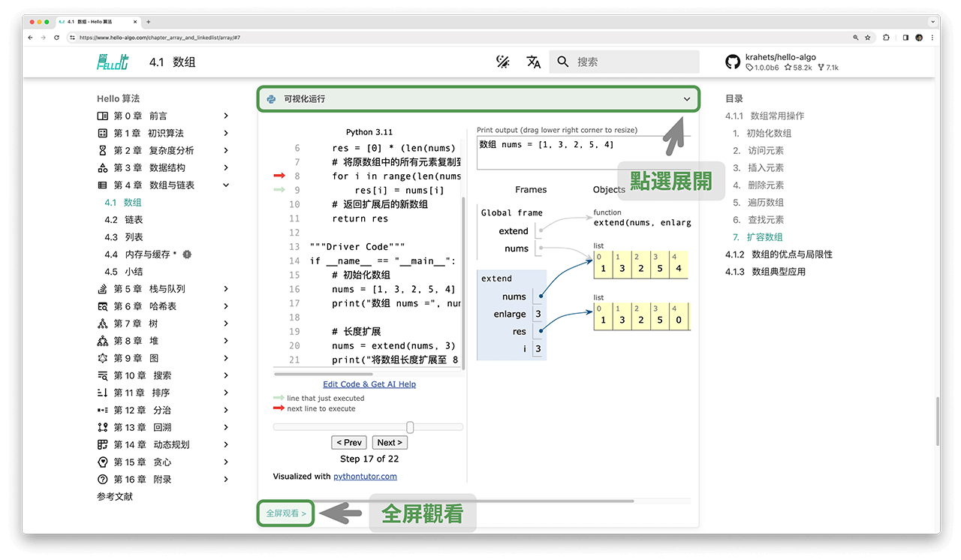Click the search magnifier icon in the header
Viewport: 961px width, 560px height.
point(563,62)
